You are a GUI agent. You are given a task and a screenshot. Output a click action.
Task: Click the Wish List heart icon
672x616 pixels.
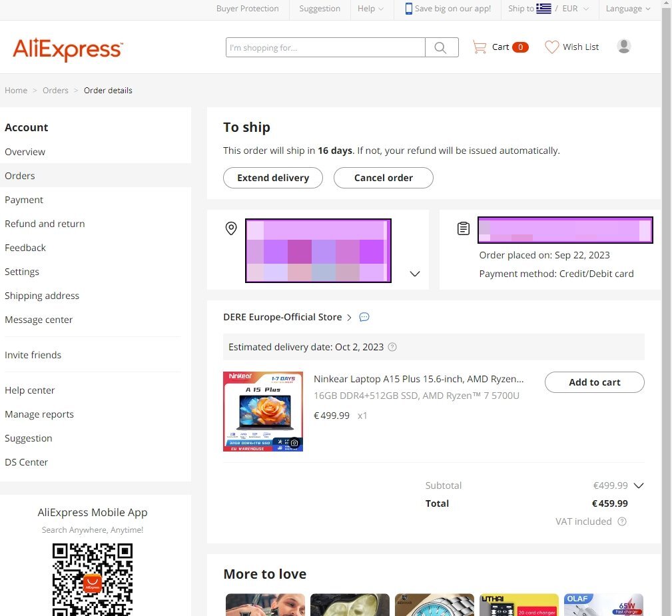(551, 47)
